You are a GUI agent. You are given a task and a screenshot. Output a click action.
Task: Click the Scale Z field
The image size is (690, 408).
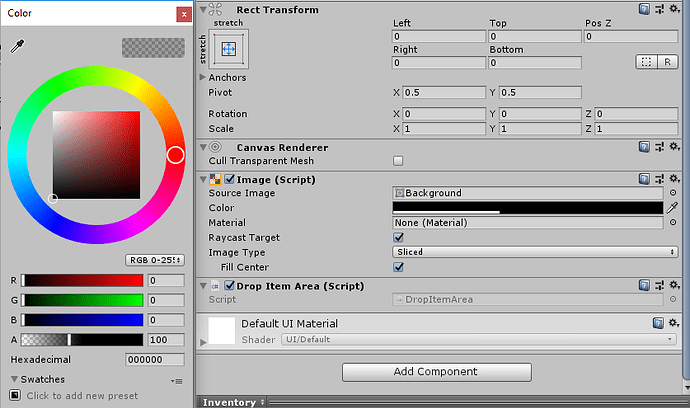pyautogui.click(x=636, y=129)
